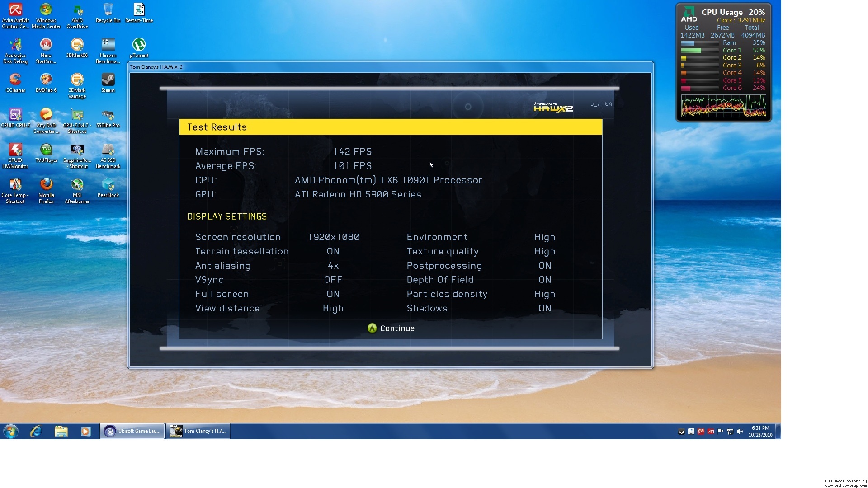Click the Avira umbrella tray icon
This screenshot has width=868, height=488.
pyautogui.click(x=701, y=432)
